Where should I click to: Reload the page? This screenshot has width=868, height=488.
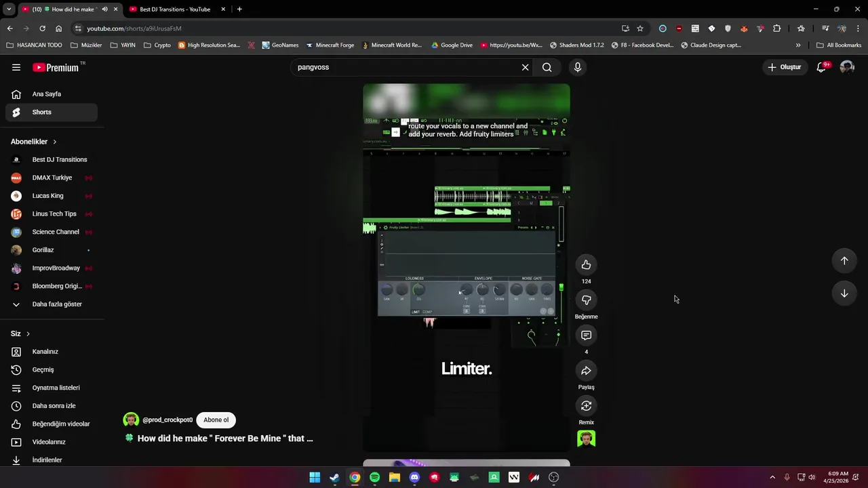click(x=42, y=28)
